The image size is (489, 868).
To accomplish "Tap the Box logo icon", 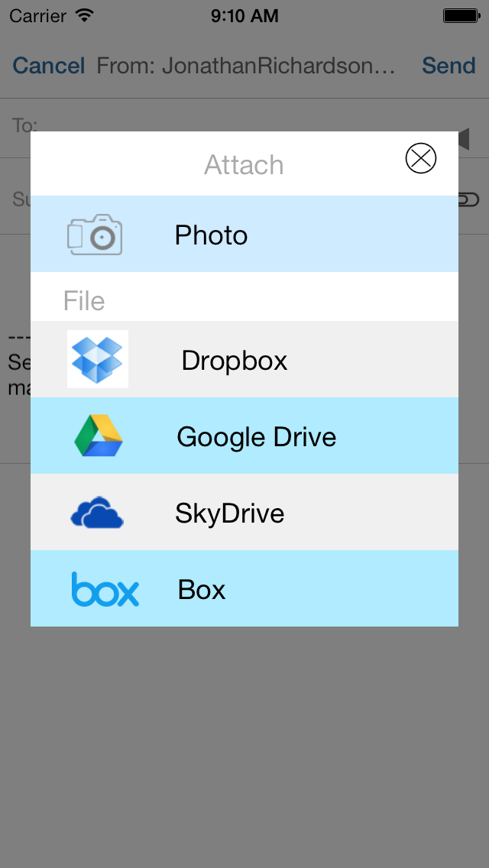I will (105, 589).
